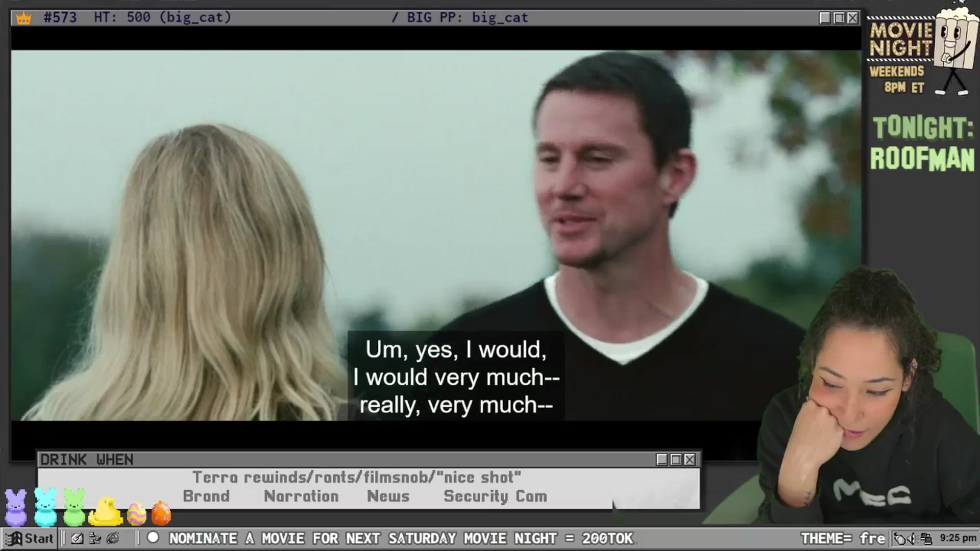The width and height of the screenshot is (980, 551).
Task: Click the yellow-and-pink striped Easter egg
Action: coord(136,514)
